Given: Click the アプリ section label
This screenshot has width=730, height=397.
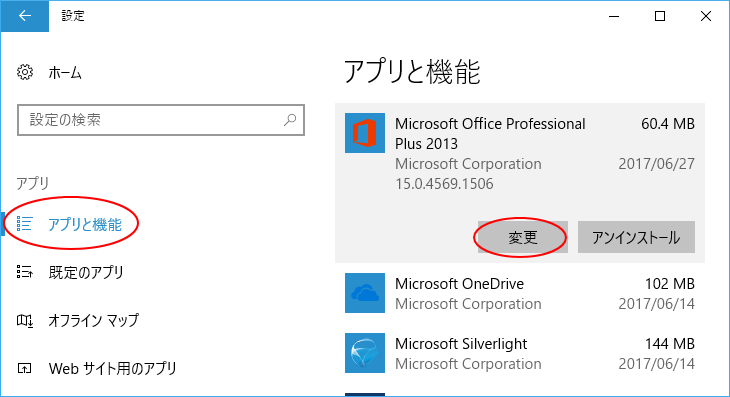Looking at the screenshot, I should tap(33, 183).
